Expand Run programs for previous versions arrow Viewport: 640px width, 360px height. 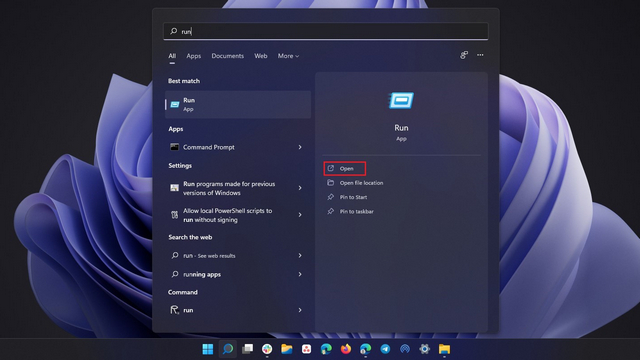(300, 188)
